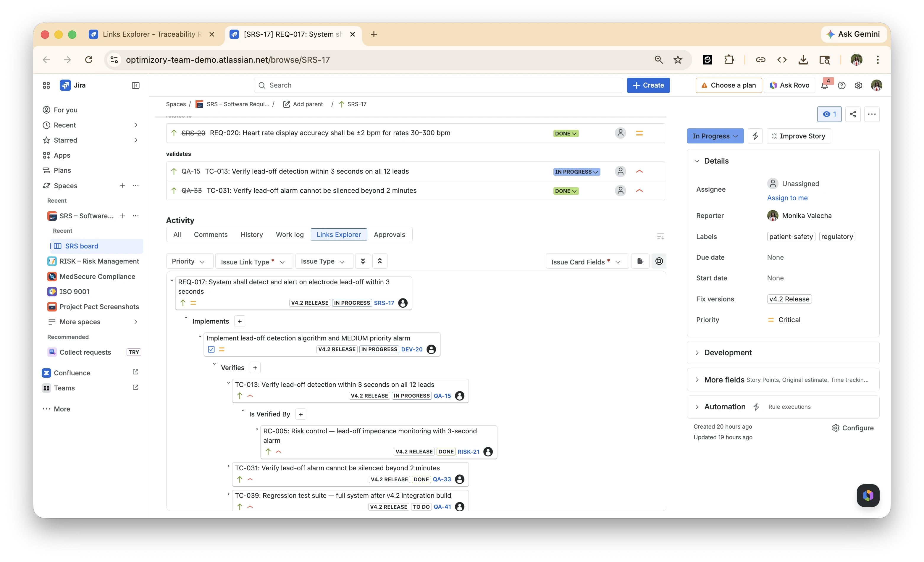Open the Issue Link Type filter dropdown
The image size is (924, 562).
(254, 261)
